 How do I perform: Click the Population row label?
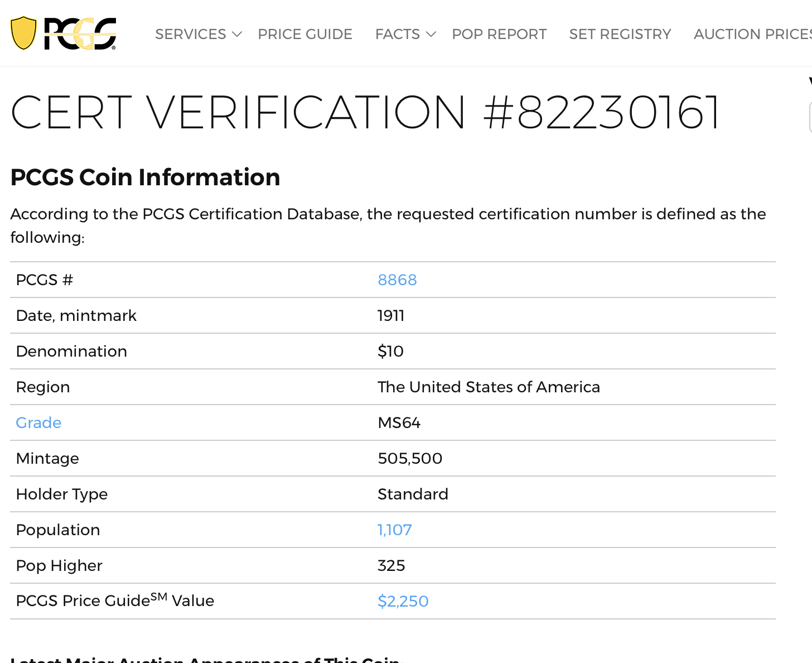pyautogui.click(x=58, y=530)
